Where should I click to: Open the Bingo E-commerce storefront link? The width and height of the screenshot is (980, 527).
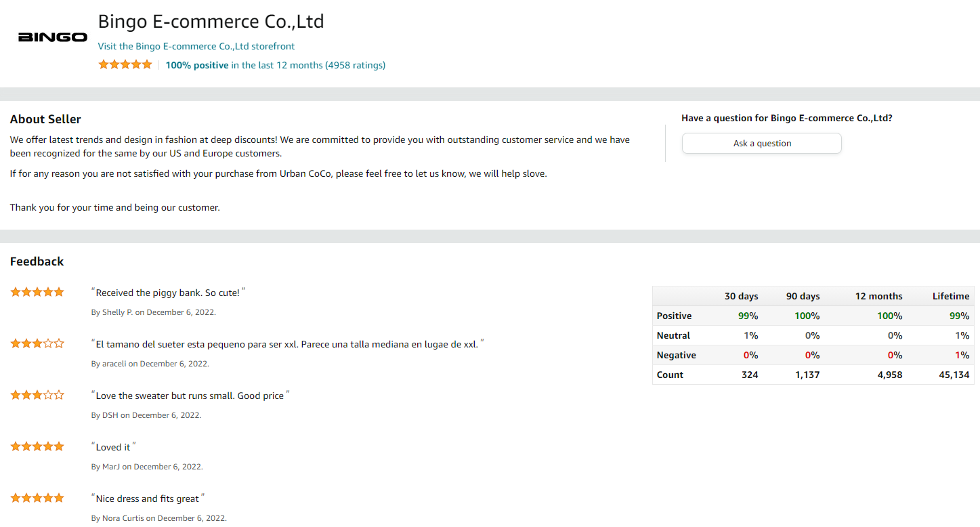196,46
